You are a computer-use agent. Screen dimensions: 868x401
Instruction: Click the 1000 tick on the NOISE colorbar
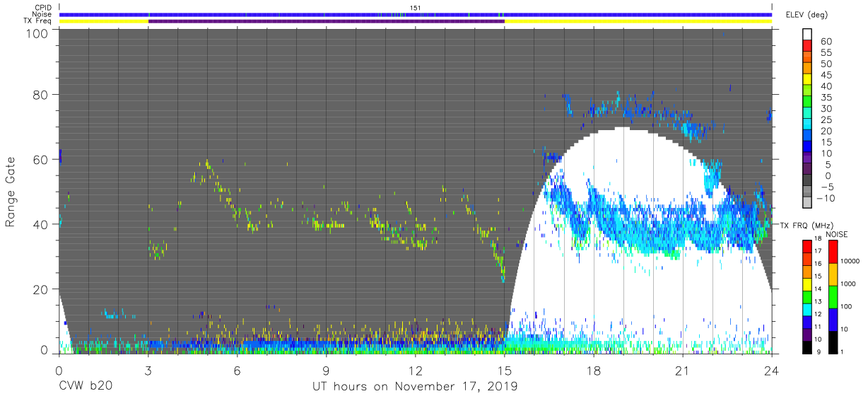coord(848,284)
